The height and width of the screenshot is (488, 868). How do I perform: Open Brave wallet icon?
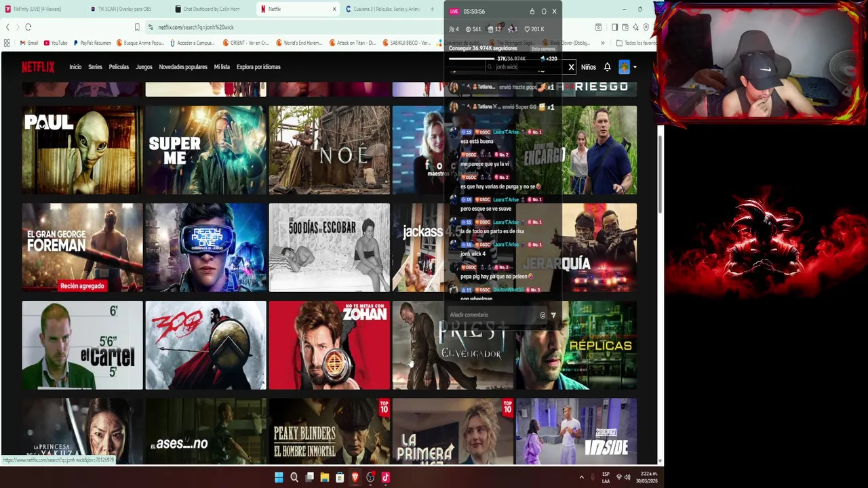pos(625,27)
